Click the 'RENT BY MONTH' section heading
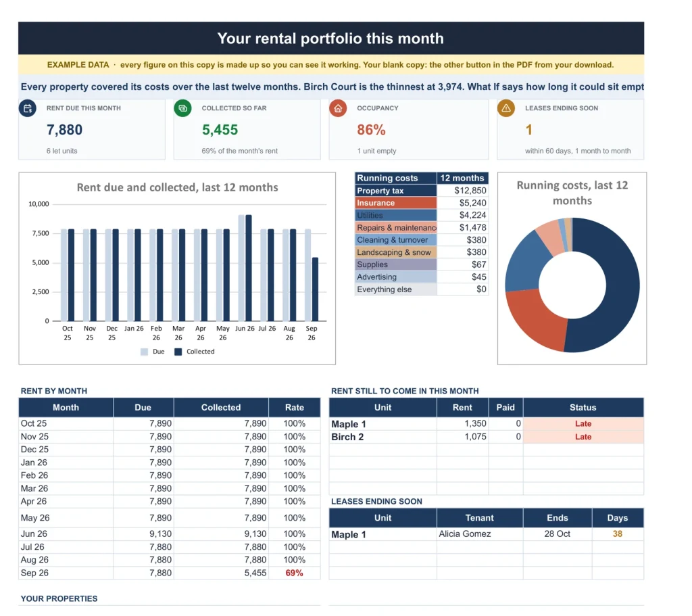The width and height of the screenshot is (692, 616). (54, 392)
